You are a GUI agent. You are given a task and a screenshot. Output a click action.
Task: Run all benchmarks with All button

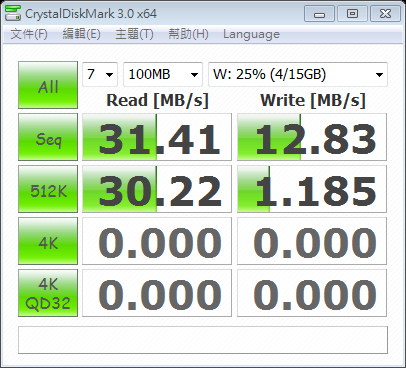[48, 85]
